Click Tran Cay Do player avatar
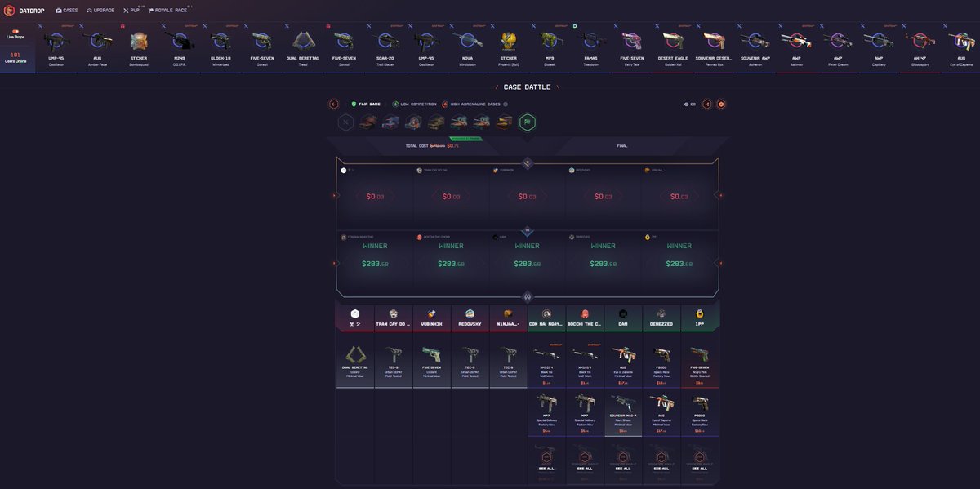980x489 pixels. pyautogui.click(x=394, y=313)
